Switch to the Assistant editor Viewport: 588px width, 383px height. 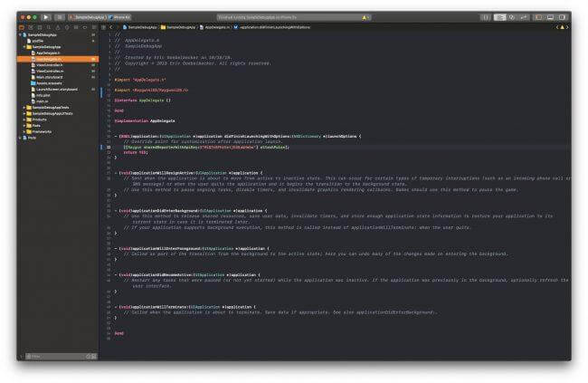[511, 17]
